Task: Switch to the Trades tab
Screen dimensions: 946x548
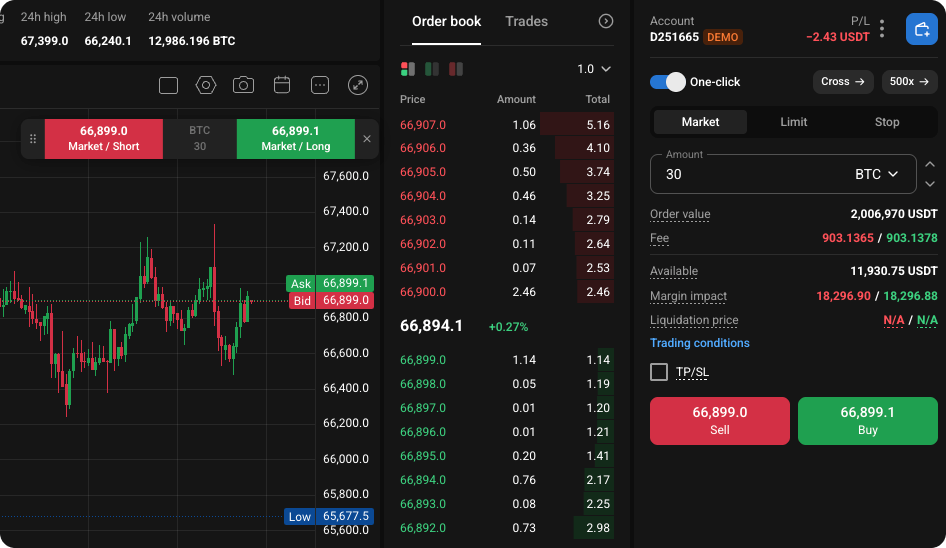Action: [x=527, y=22]
